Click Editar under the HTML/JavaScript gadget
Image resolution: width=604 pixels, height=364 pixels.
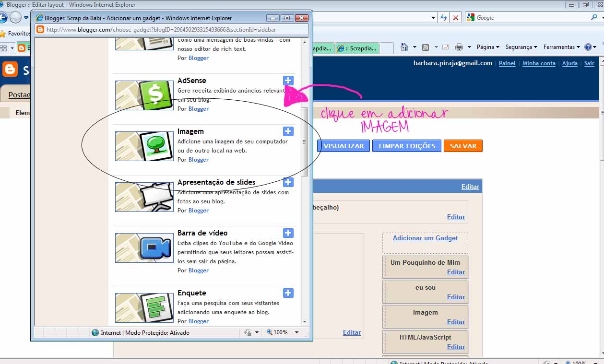pyautogui.click(x=456, y=347)
